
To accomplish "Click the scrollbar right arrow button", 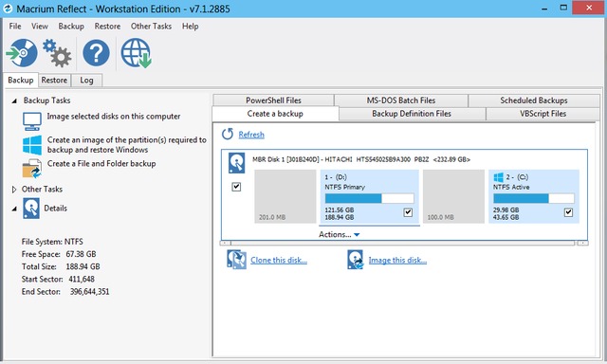I will tap(582, 243).
